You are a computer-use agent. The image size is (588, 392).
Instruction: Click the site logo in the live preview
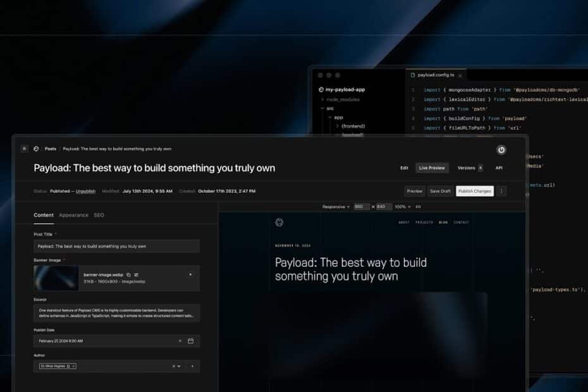point(279,223)
